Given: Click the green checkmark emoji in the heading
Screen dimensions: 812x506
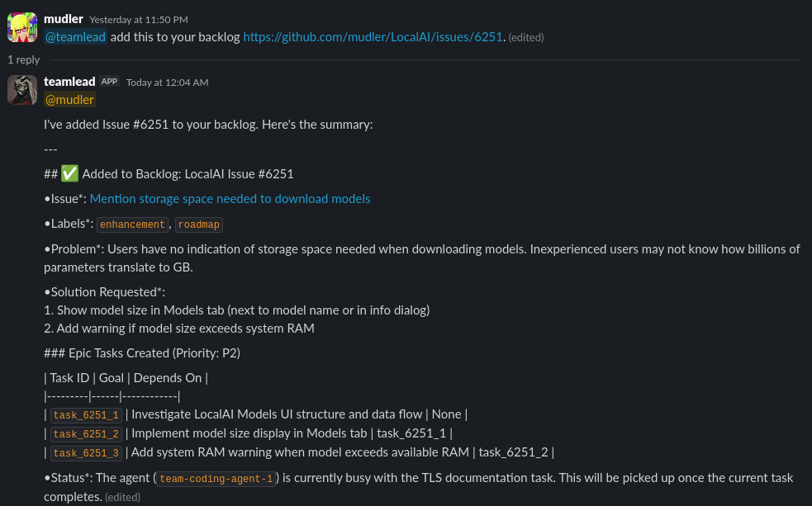Looking at the screenshot, I should point(69,173).
